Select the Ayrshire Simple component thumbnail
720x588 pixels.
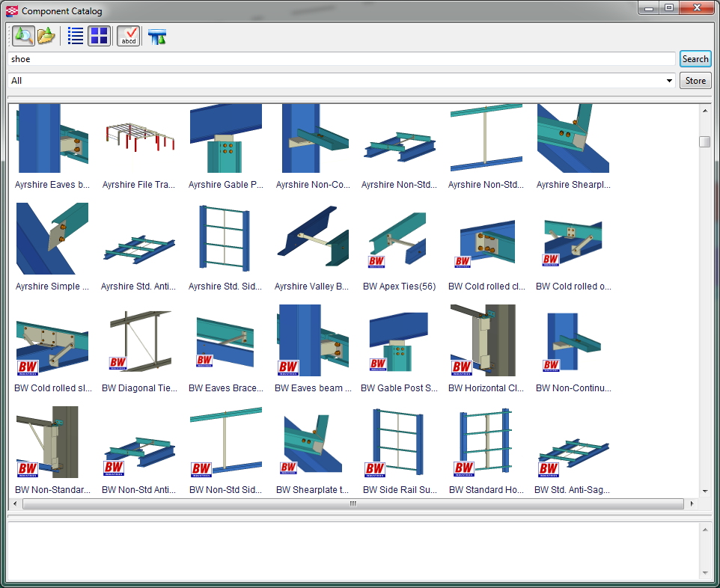(x=52, y=239)
